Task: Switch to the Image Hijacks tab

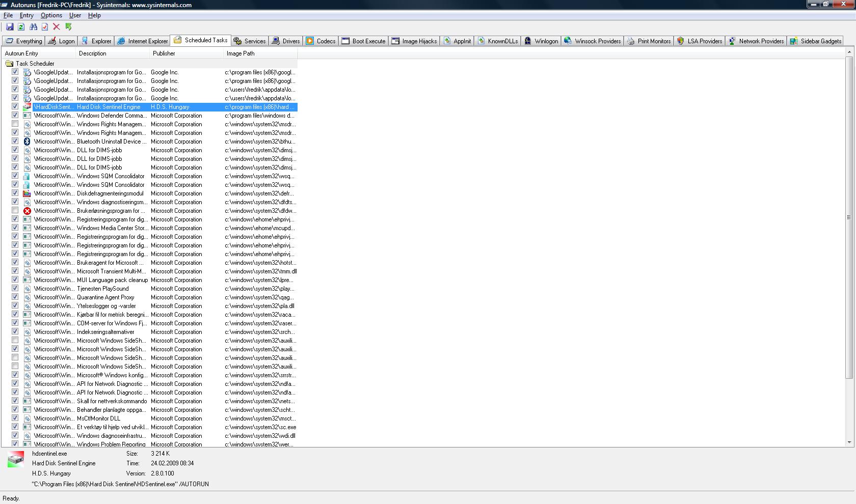Action: coord(414,41)
